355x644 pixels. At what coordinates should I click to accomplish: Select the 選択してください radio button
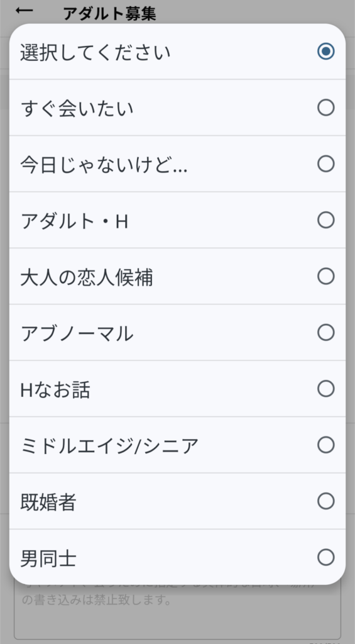coord(326,52)
